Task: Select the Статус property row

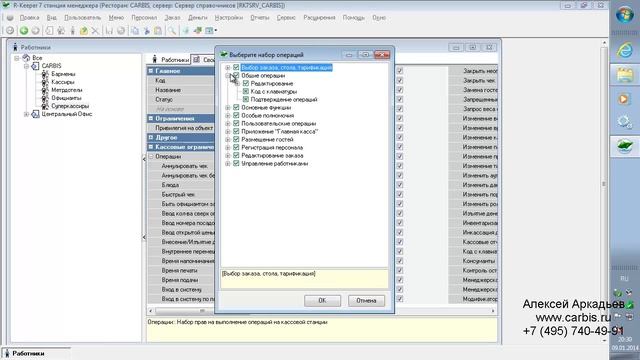Action: pos(180,99)
